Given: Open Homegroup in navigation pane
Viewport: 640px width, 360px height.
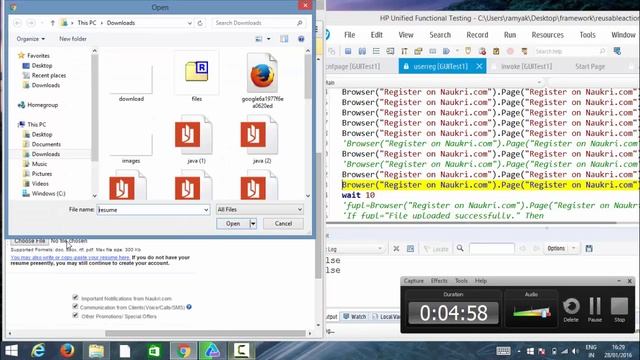Looking at the screenshot, I should pyautogui.click(x=38, y=105).
